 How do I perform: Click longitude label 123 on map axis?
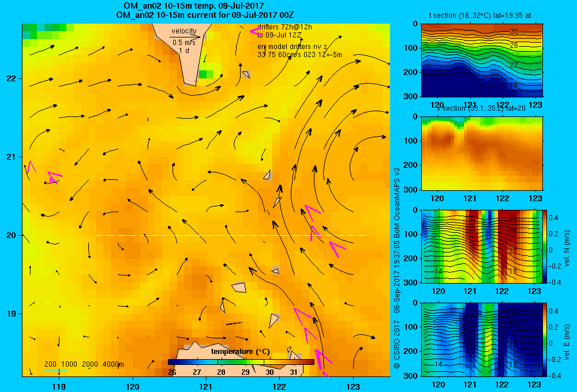(x=353, y=386)
